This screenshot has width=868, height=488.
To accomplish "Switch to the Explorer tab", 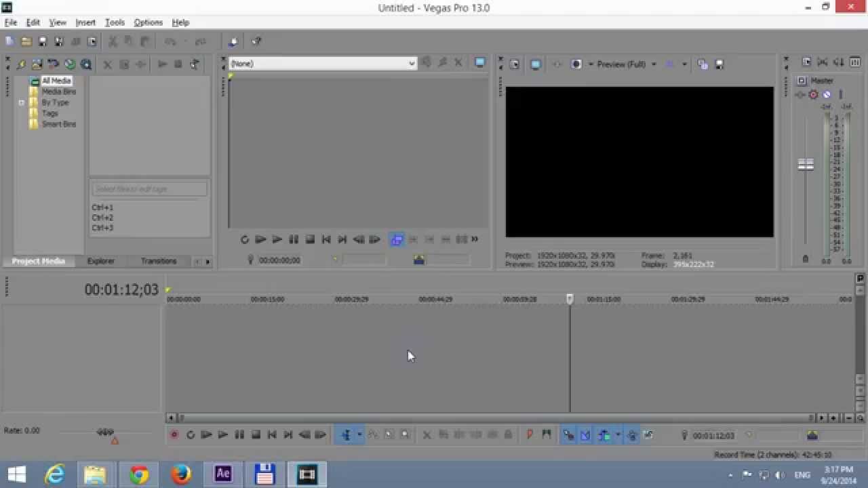I will point(100,261).
